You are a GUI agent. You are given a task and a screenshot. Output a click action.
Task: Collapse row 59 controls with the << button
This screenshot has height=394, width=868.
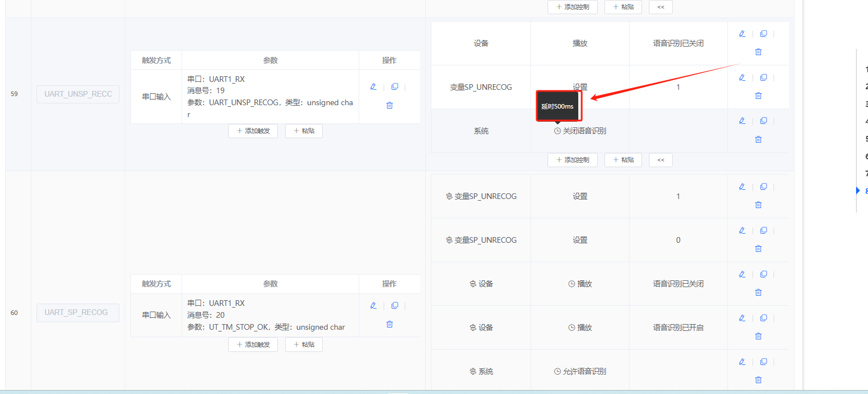tap(660, 160)
